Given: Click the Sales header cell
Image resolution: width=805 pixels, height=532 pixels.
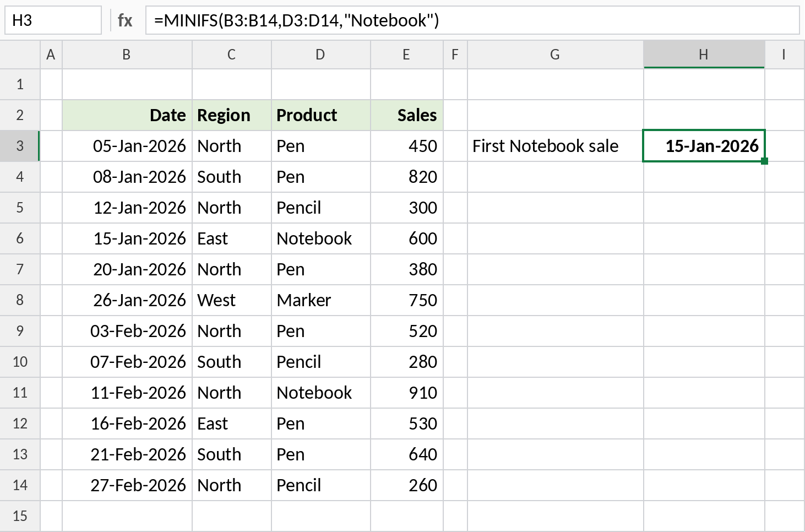Looking at the screenshot, I should [407, 115].
